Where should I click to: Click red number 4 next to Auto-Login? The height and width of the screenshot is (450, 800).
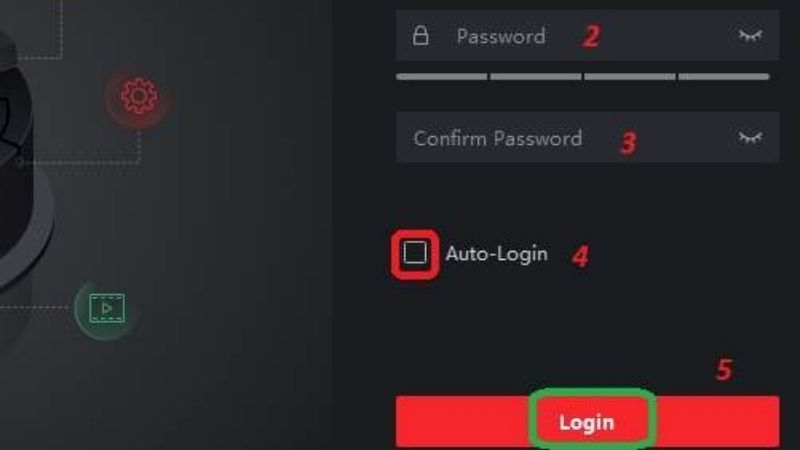pos(580,256)
